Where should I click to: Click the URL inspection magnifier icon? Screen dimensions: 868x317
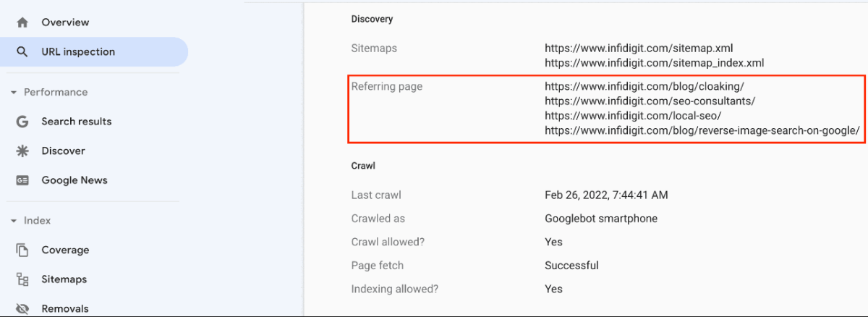[x=22, y=52]
